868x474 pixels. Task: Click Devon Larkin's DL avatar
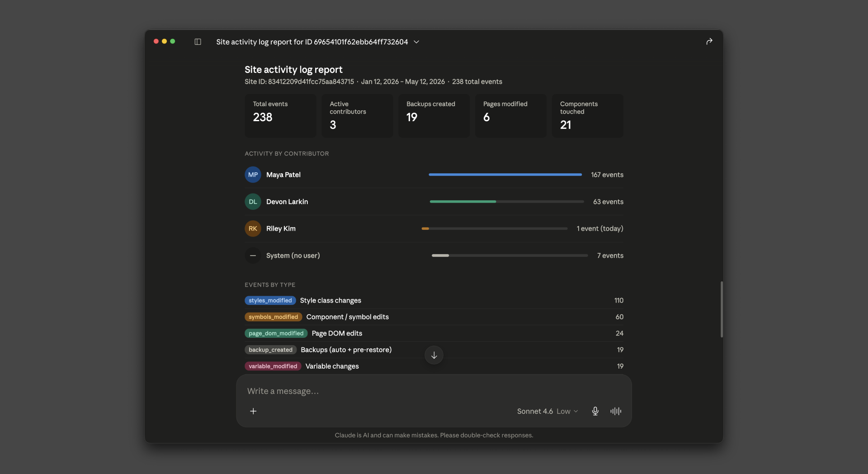pos(253,202)
